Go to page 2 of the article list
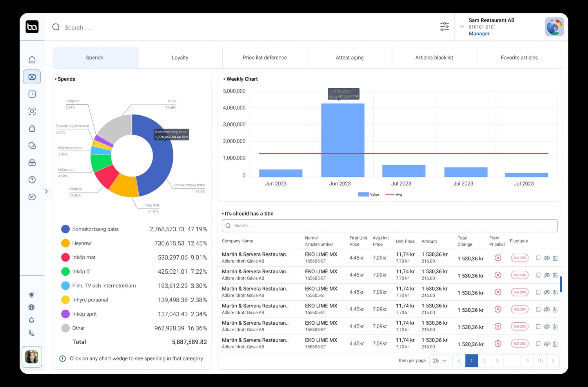The height and width of the screenshot is (387, 588). pos(485,360)
